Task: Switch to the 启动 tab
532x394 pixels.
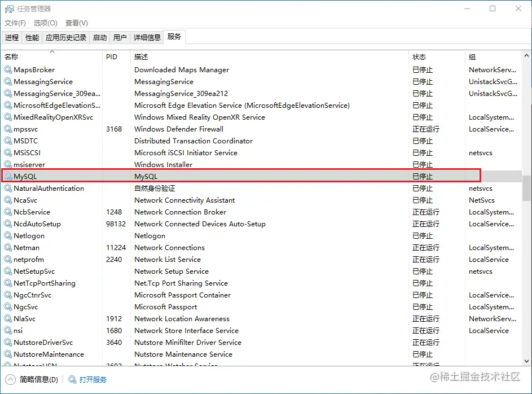Action: [100, 37]
